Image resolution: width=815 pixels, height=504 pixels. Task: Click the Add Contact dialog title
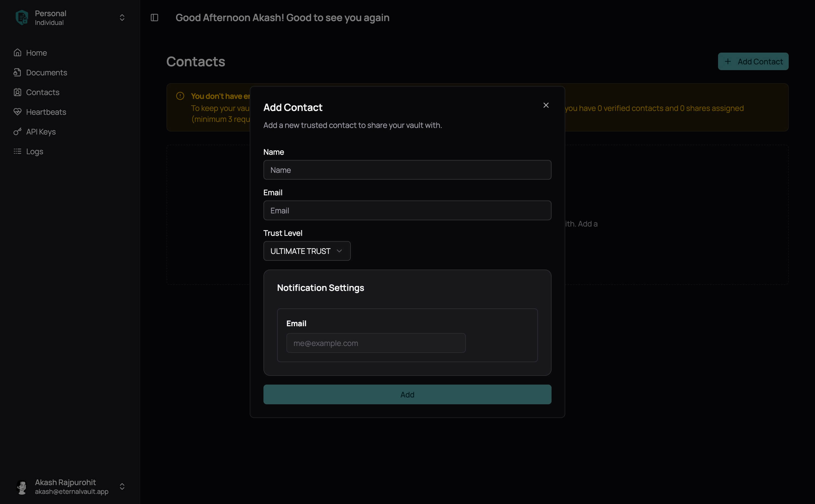pyautogui.click(x=293, y=107)
